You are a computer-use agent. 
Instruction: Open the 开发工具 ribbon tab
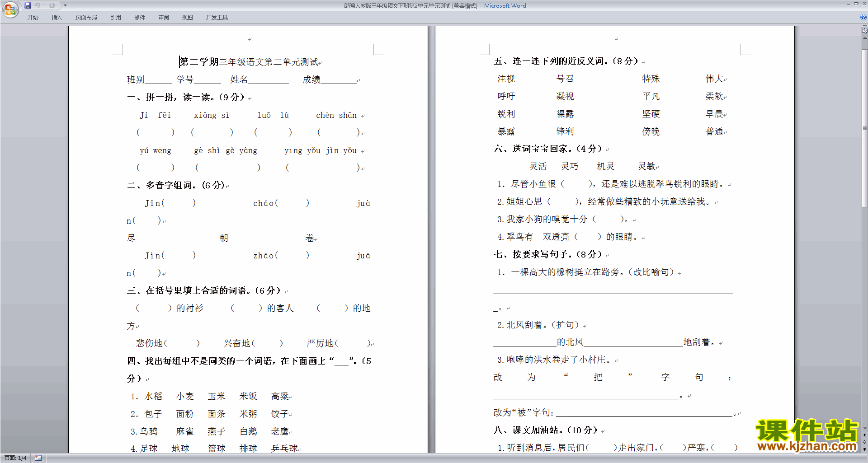217,18
